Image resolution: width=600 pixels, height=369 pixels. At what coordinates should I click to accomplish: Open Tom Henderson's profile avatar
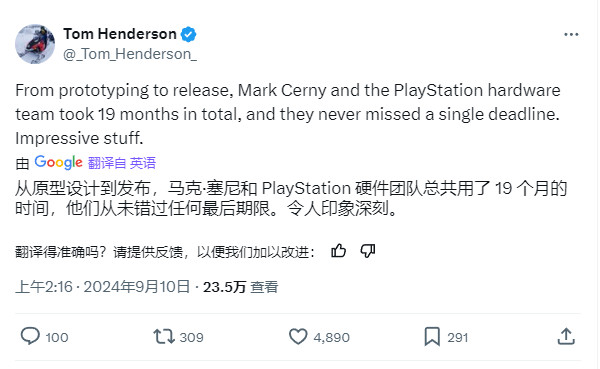coord(35,44)
